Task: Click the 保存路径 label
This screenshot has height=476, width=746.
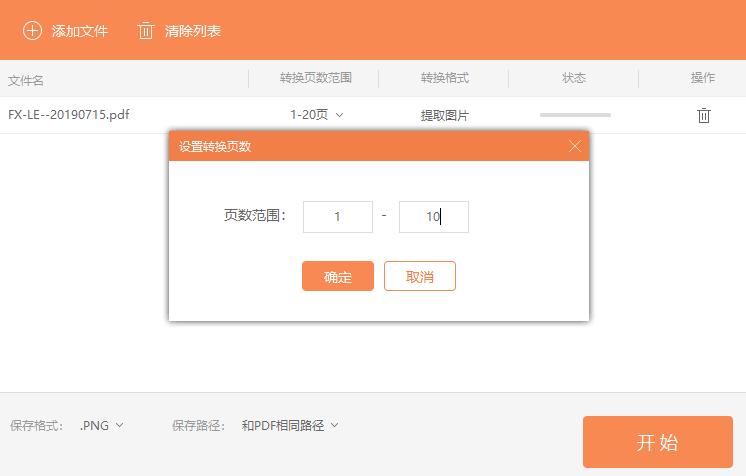Action: pyautogui.click(x=198, y=426)
